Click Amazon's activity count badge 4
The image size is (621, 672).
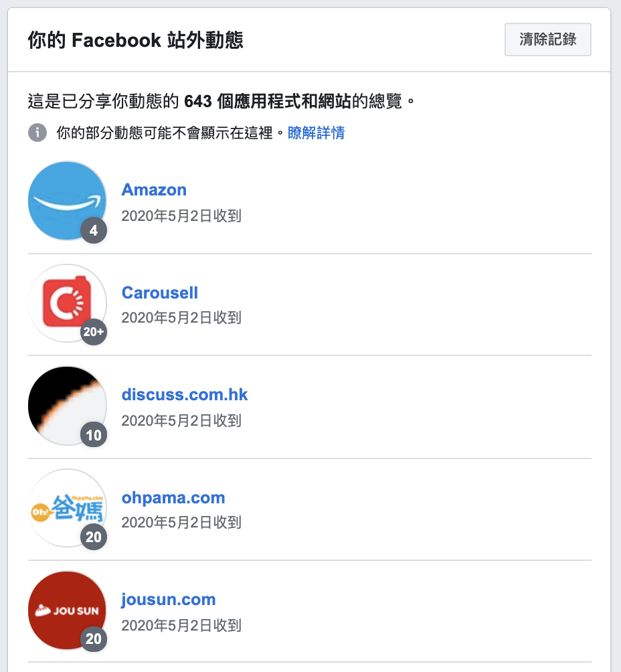94,231
